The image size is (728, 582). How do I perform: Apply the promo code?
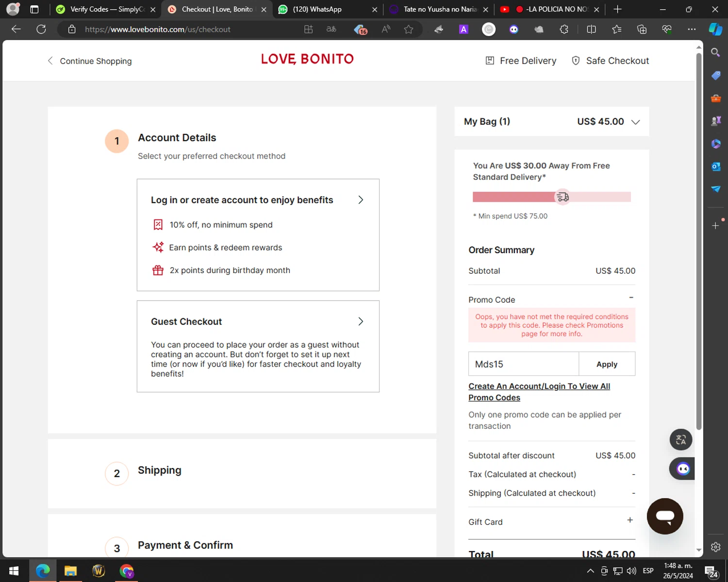607,364
